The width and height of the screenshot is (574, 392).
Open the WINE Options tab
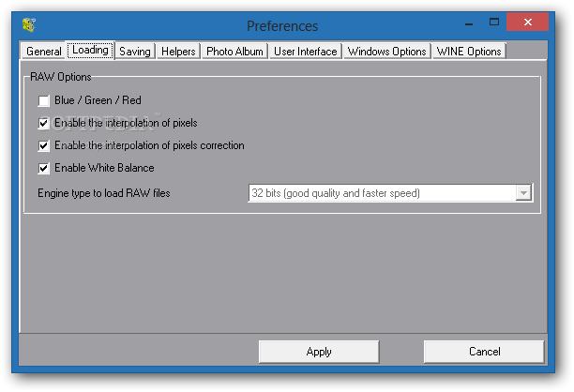point(469,52)
